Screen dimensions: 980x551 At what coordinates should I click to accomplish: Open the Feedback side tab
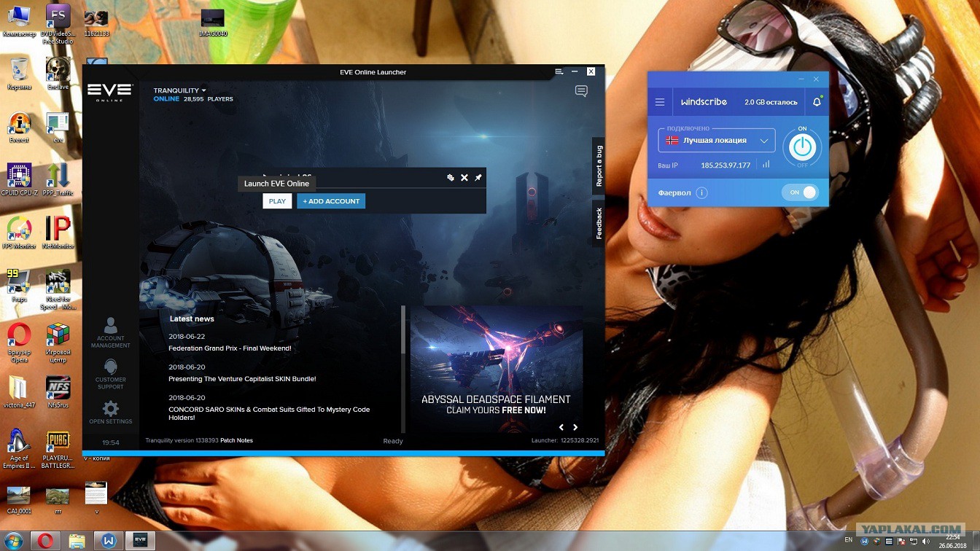[x=599, y=223]
